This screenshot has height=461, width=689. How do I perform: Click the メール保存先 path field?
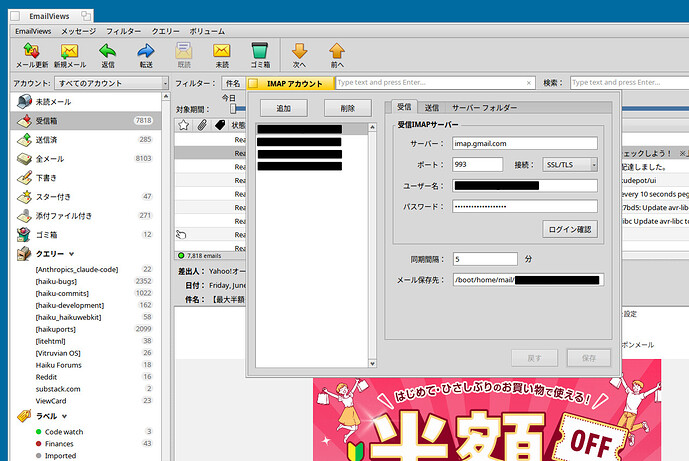coord(528,280)
